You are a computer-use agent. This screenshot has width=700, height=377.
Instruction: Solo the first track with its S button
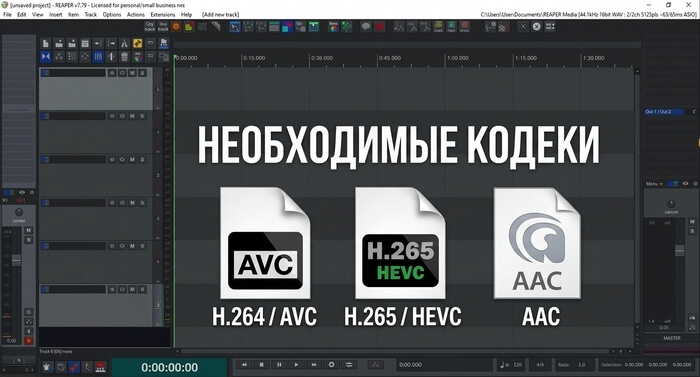pyautogui.click(x=142, y=73)
